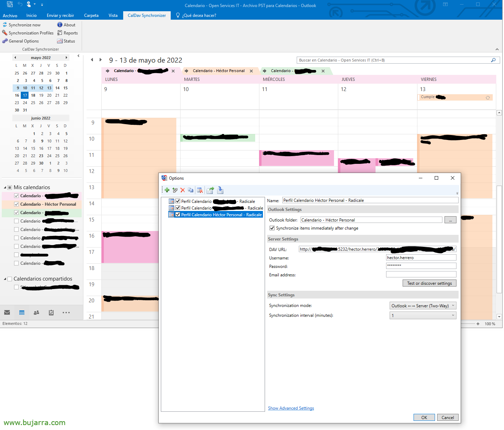
Task: Open the Archivo menu
Action: [x=10, y=15]
